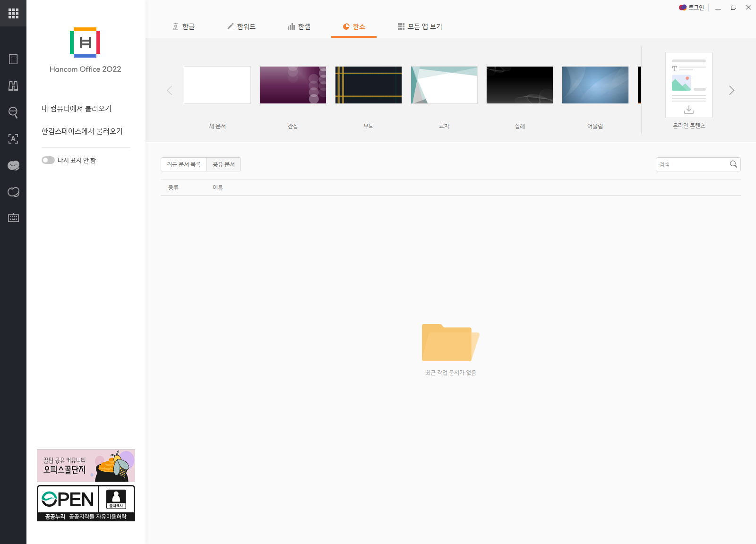The height and width of the screenshot is (544, 756).
Task: Click '한컴스페이스에서 불러오기' link
Action: click(x=82, y=131)
